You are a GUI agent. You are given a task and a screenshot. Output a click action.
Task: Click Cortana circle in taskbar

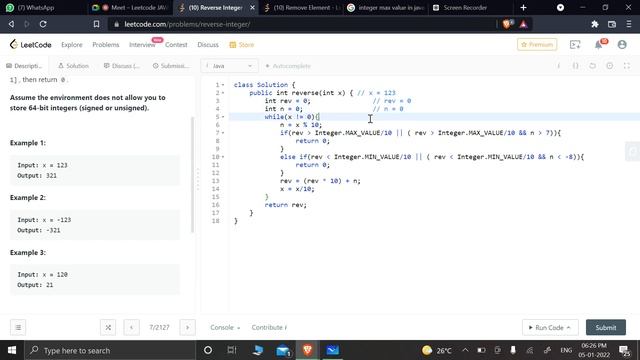click(208, 350)
